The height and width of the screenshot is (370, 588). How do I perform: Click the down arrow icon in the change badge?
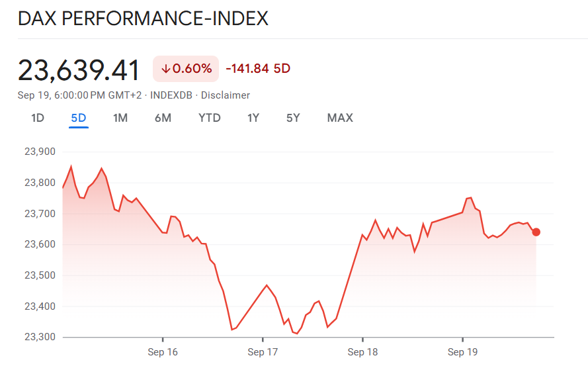(x=165, y=69)
